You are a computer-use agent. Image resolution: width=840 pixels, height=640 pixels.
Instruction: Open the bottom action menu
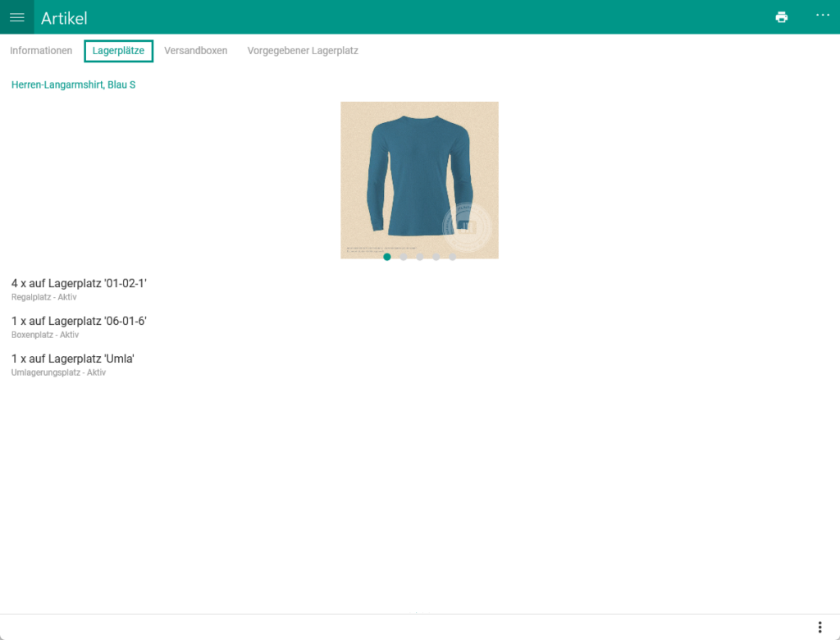pyautogui.click(x=819, y=626)
